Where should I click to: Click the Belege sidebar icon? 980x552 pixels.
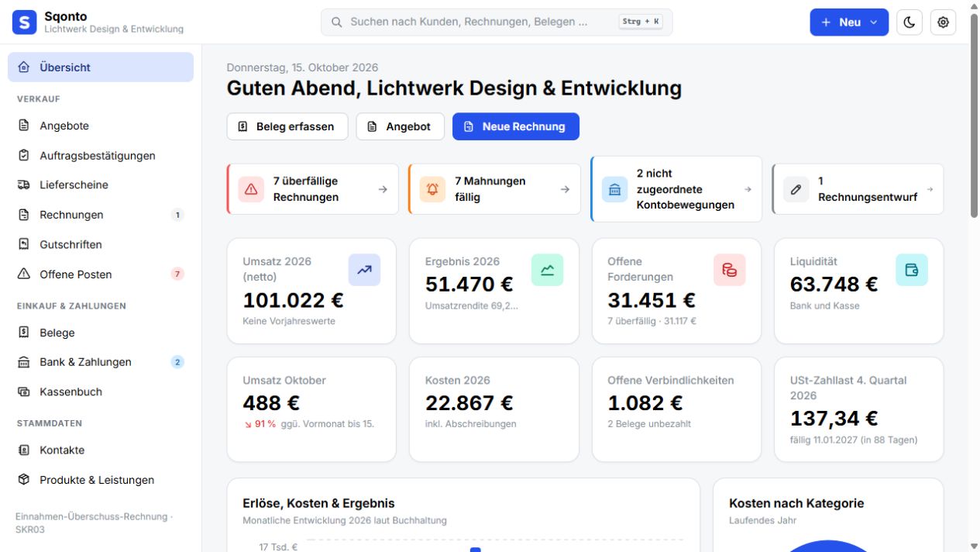click(24, 333)
